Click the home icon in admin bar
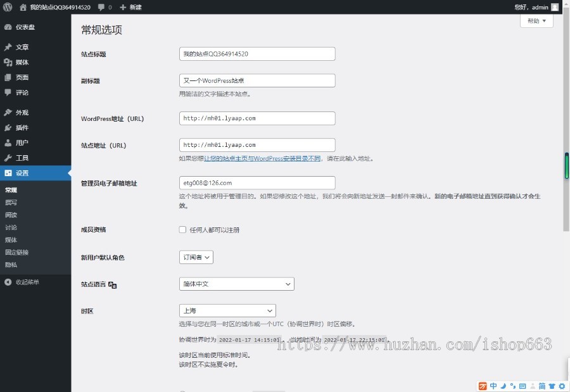This screenshot has width=570, height=392. pyautogui.click(x=23, y=7)
